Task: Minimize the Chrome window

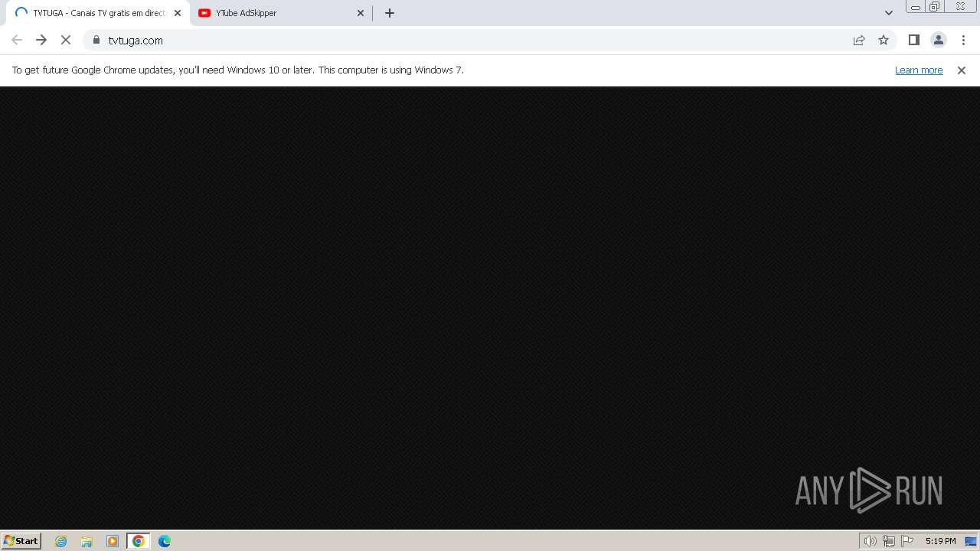Action: (x=915, y=6)
